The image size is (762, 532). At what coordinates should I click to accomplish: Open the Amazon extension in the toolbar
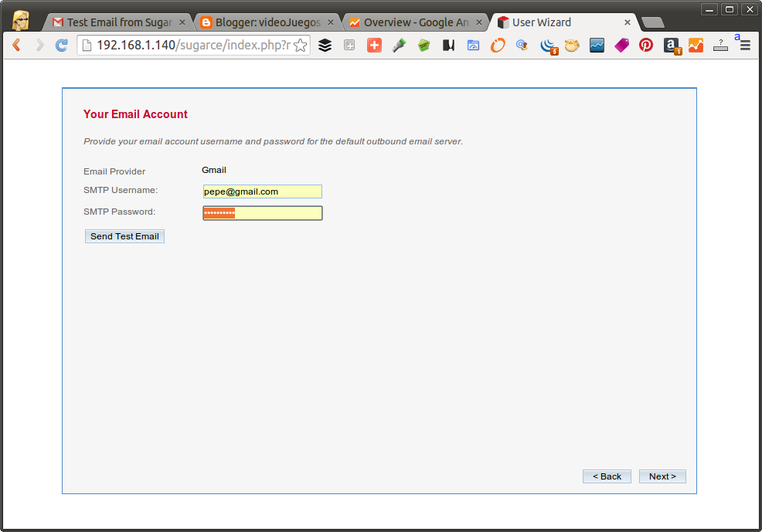tap(671, 46)
